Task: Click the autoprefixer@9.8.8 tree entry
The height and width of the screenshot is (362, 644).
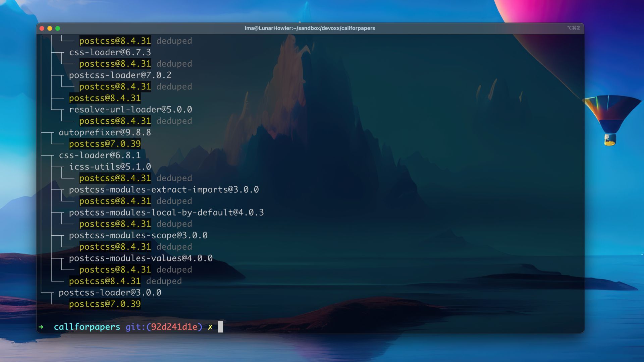Action: pyautogui.click(x=105, y=132)
